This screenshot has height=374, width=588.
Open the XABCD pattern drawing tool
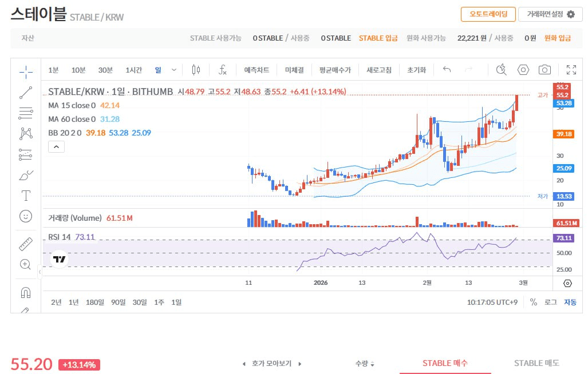[25, 133]
